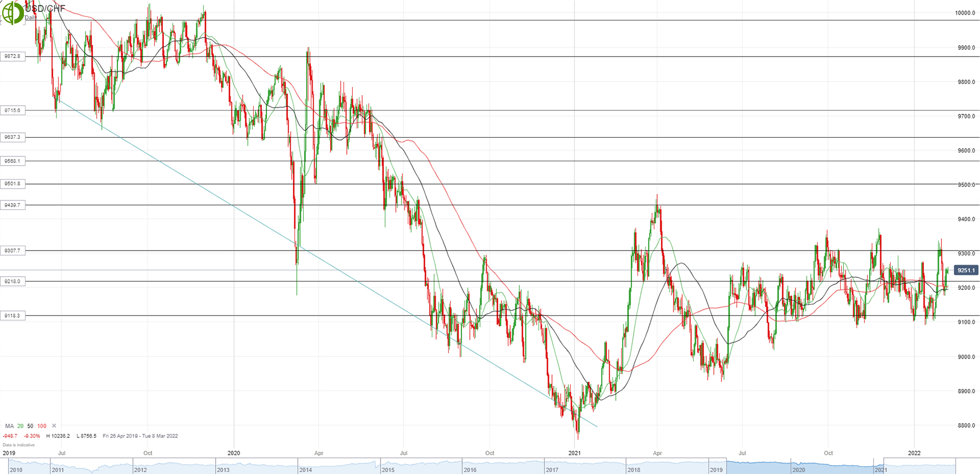Click the 9500.0 price axis label
980x474 pixels.
pos(966,185)
